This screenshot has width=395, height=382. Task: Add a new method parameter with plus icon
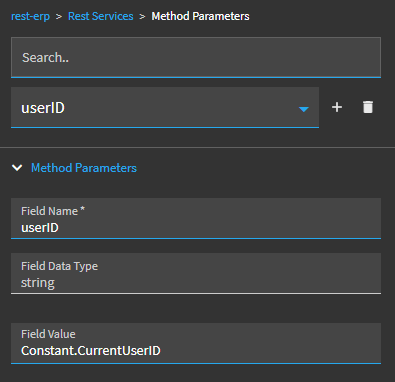pyautogui.click(x=337, y=107)
